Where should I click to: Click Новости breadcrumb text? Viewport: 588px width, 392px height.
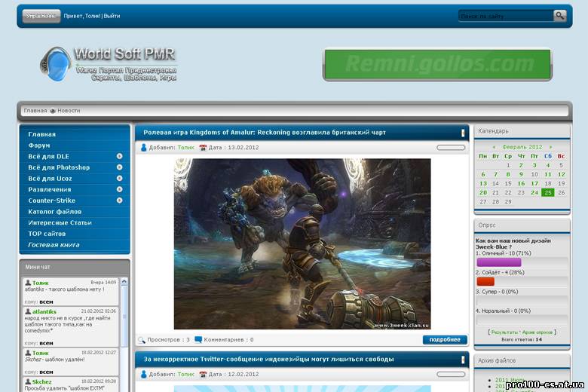click(69, 111)
